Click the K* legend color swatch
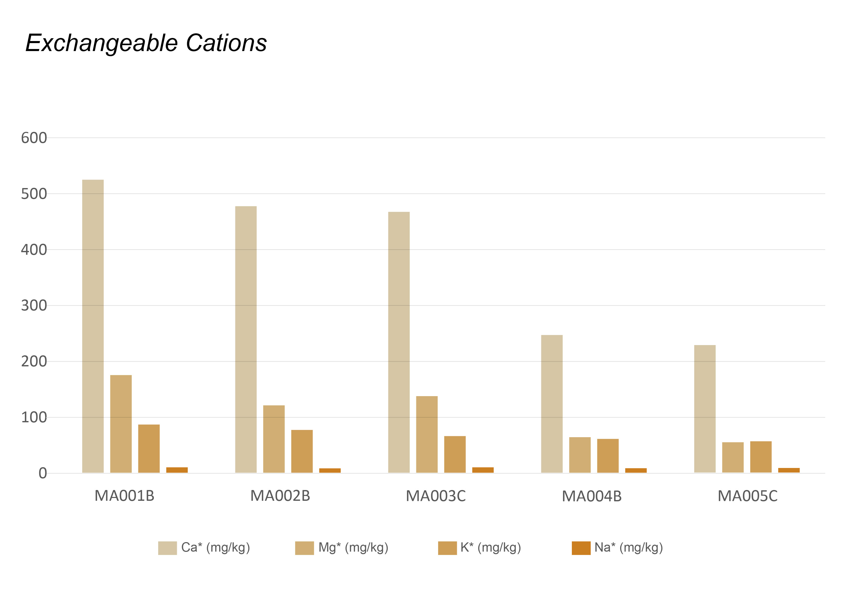847x616 pixels. pos(447,548)
